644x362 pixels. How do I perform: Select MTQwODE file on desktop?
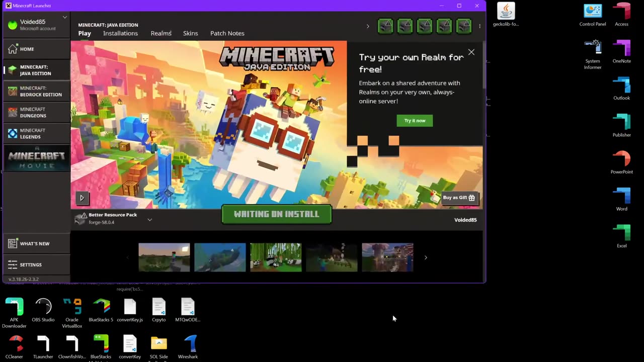188,310
